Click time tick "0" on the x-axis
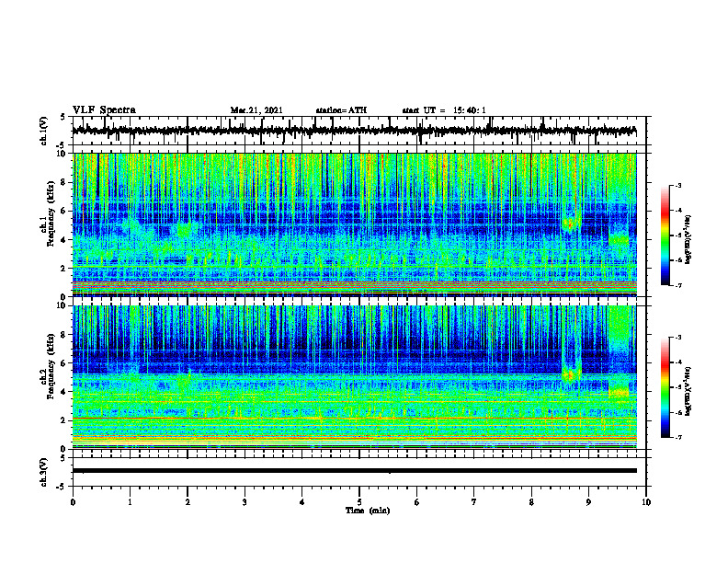The image size is (728, 563). pos(73,502)
